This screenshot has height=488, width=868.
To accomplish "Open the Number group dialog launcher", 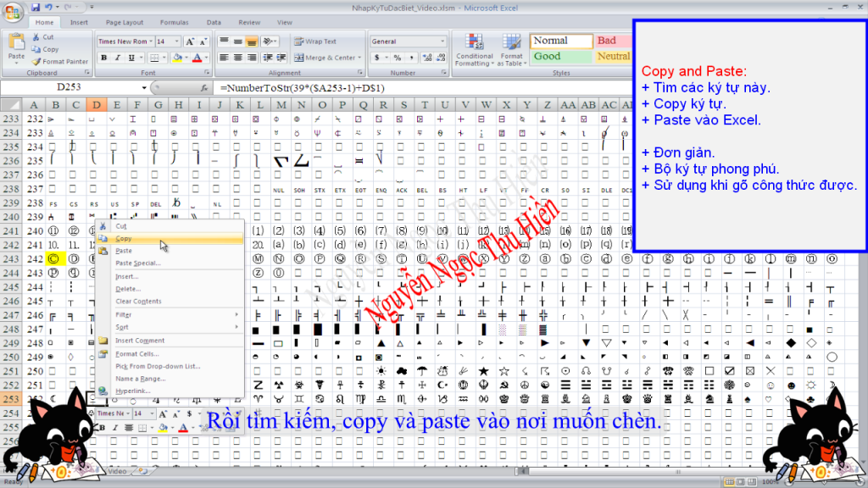I will point(444,73).
